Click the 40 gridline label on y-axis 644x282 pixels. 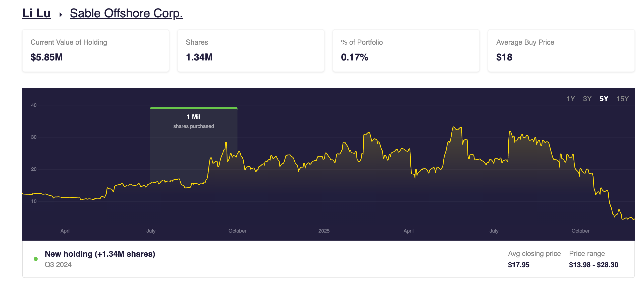coord(34,105)
